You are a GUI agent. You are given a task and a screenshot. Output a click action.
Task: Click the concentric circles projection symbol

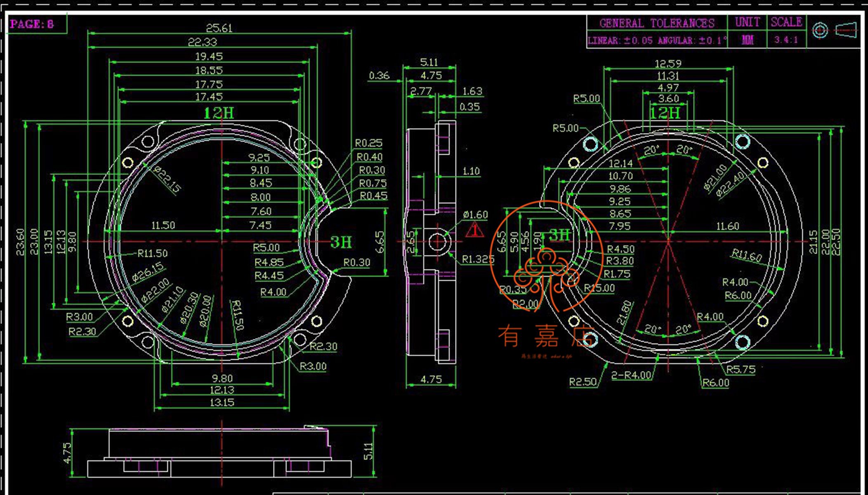coord(820,31)
